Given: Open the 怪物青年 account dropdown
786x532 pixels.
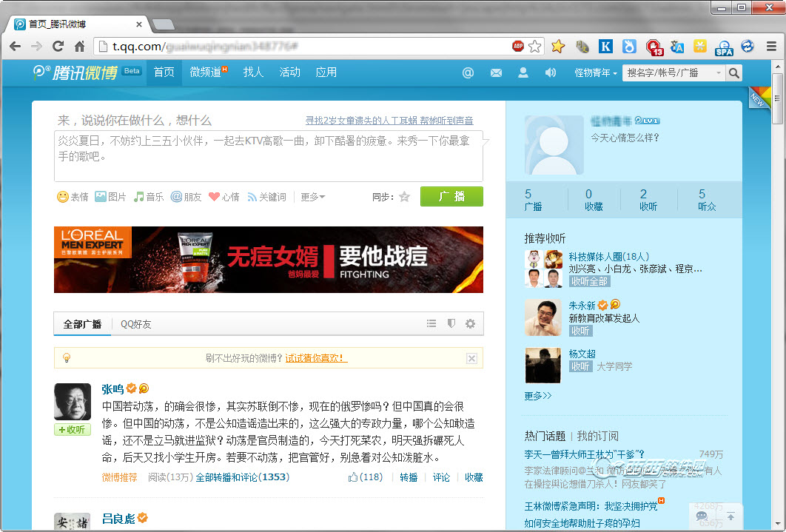Looking at the screenshot, I should 596,73.
